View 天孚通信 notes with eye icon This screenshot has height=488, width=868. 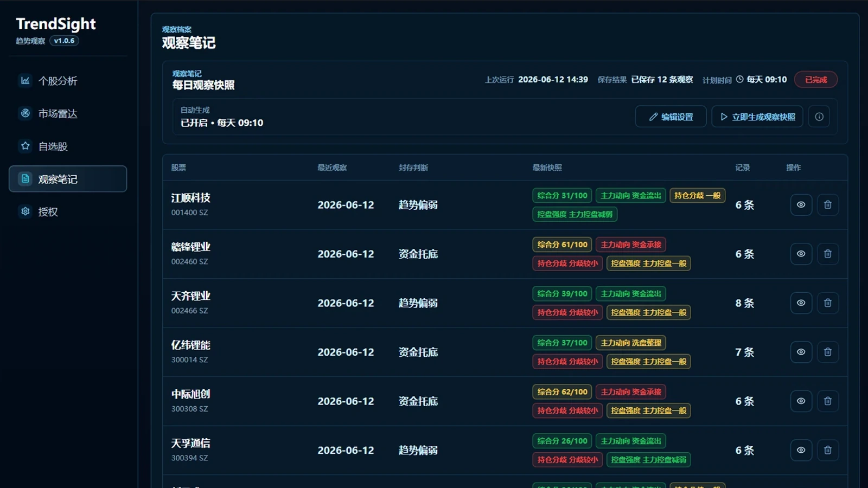(x=801, y=450)
